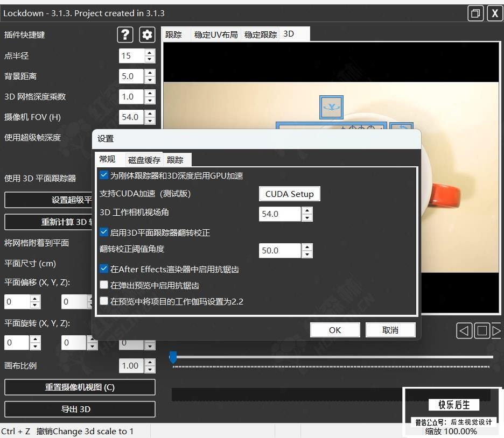Click the 重新计算 3D button
504x438 pixels.
[x=49, y=222]
